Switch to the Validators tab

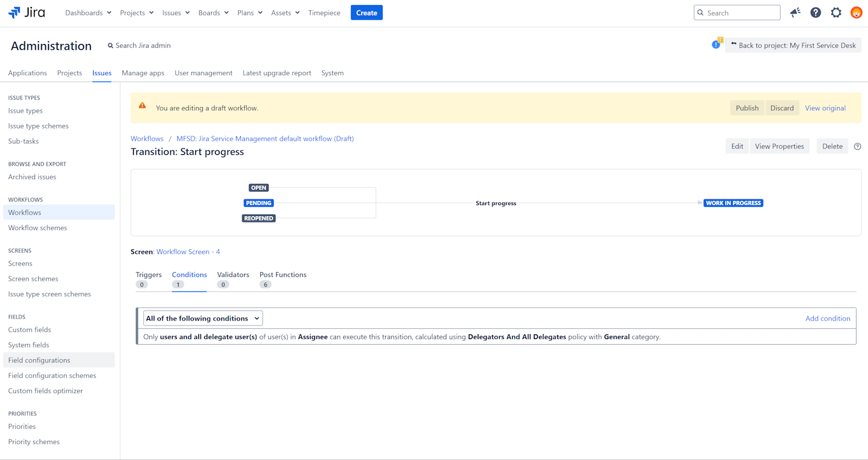(233, 275)
